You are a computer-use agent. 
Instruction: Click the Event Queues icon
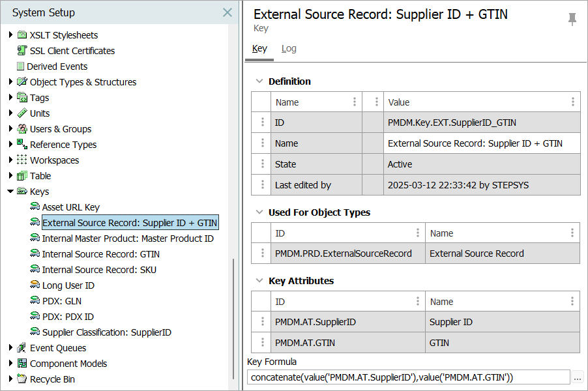click(x=22, y=348)
